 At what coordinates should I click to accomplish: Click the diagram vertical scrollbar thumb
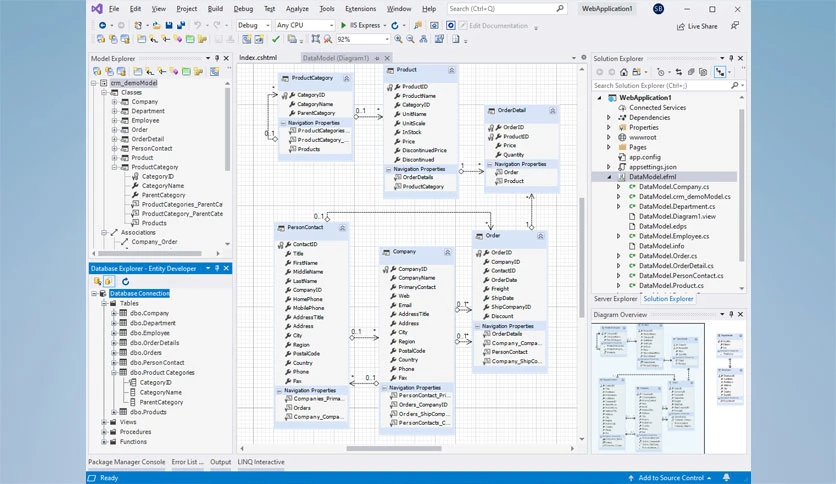point(582,257)
